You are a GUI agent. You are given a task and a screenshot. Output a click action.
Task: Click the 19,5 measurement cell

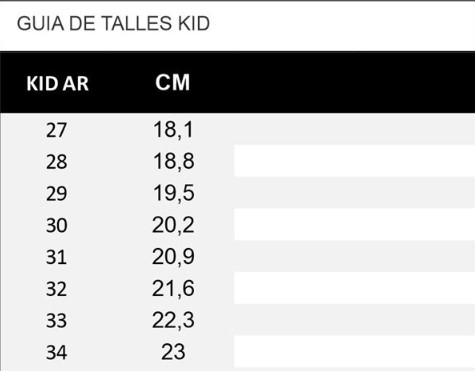(173, 193)
